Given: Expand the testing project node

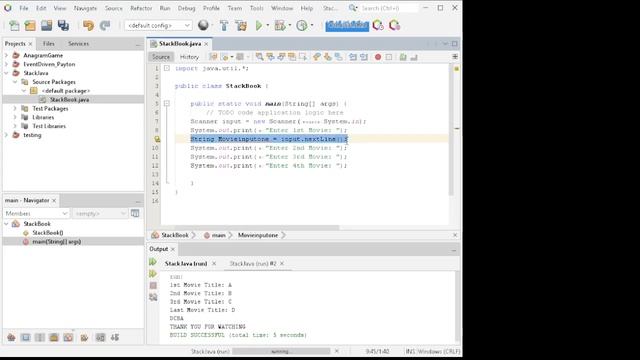Looking at the screenshot, I should [6, 135].
